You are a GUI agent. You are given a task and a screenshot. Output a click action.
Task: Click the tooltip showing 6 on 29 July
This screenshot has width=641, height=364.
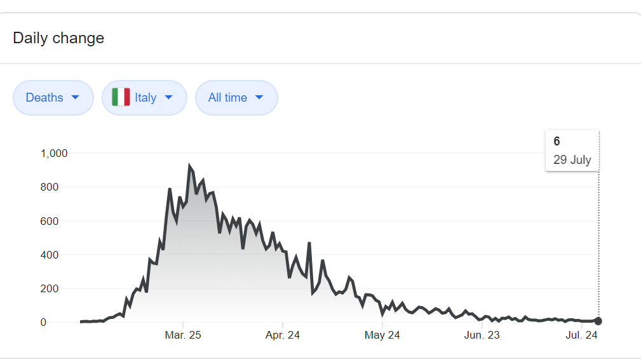pos(572,151)
